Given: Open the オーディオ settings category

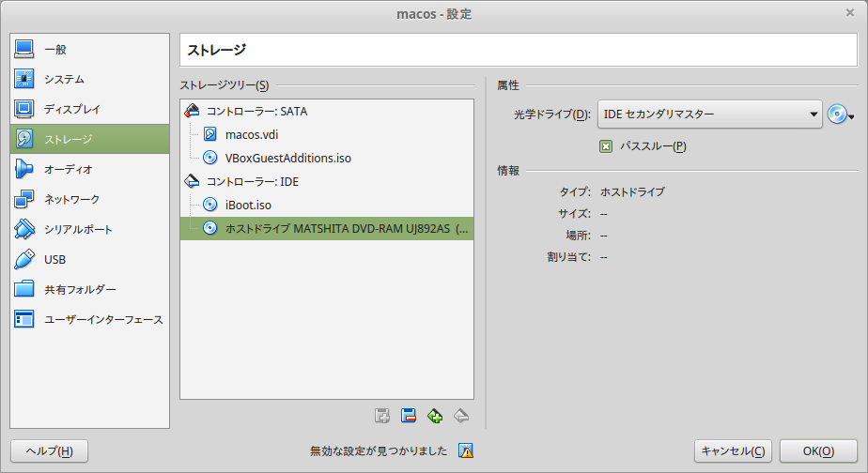Looking at the screenshot, I should click(89, 169).
